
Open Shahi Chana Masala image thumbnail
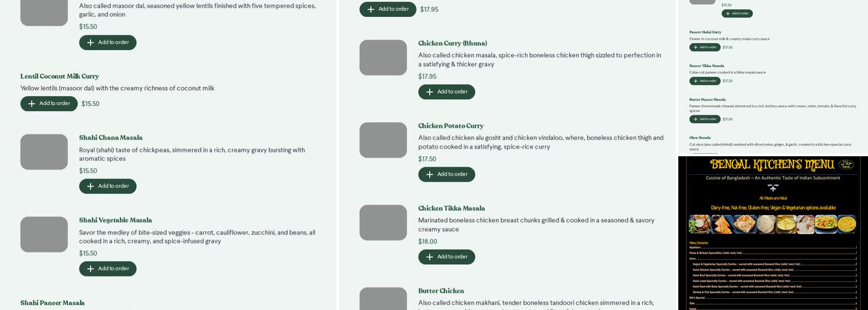coord(44,152)
